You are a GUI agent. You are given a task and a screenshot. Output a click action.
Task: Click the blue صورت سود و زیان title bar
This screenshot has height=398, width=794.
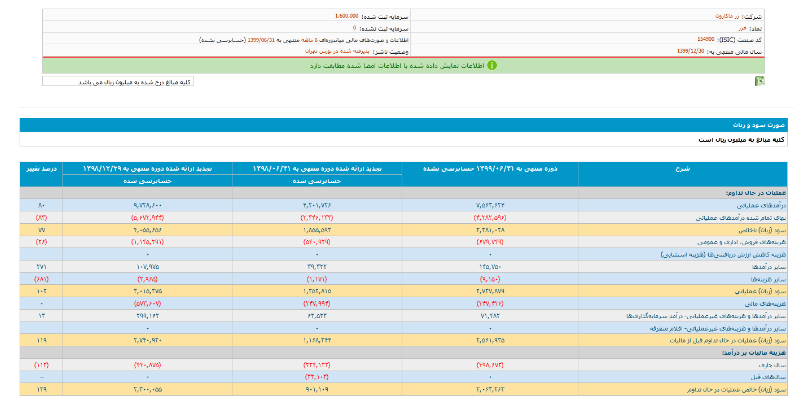403,125
